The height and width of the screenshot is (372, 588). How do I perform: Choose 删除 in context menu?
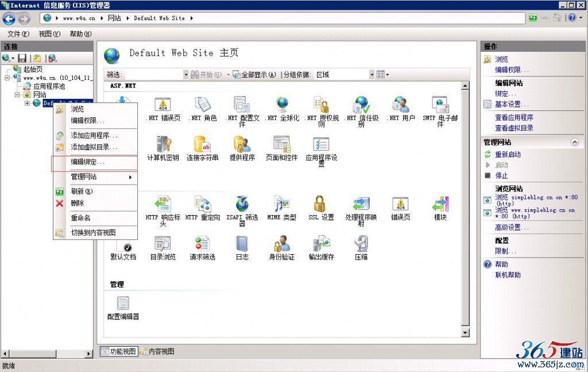click(x=95, y=203)
